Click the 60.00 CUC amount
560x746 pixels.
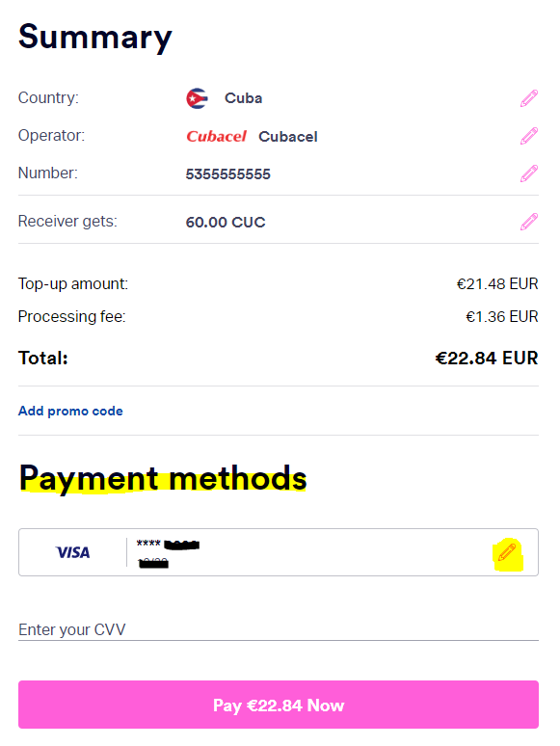point(226,223)
